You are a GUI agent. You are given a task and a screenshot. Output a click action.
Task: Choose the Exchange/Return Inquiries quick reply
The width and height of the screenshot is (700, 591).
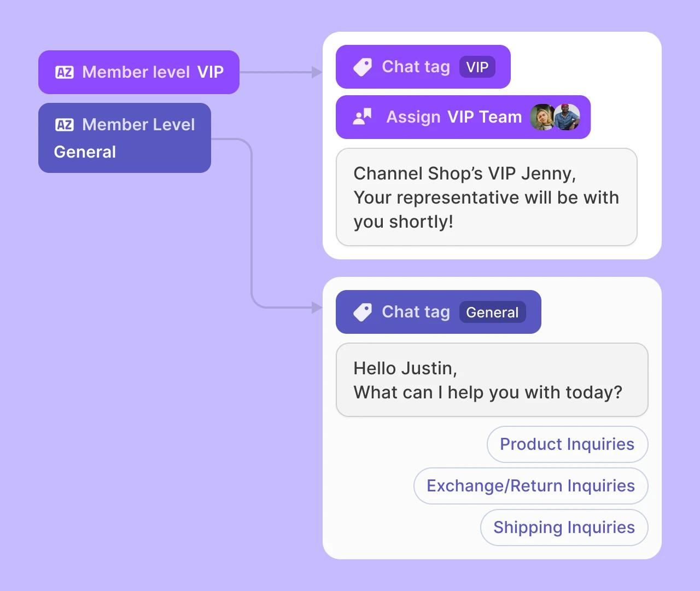pyautogui.click(x=530, y=486)
